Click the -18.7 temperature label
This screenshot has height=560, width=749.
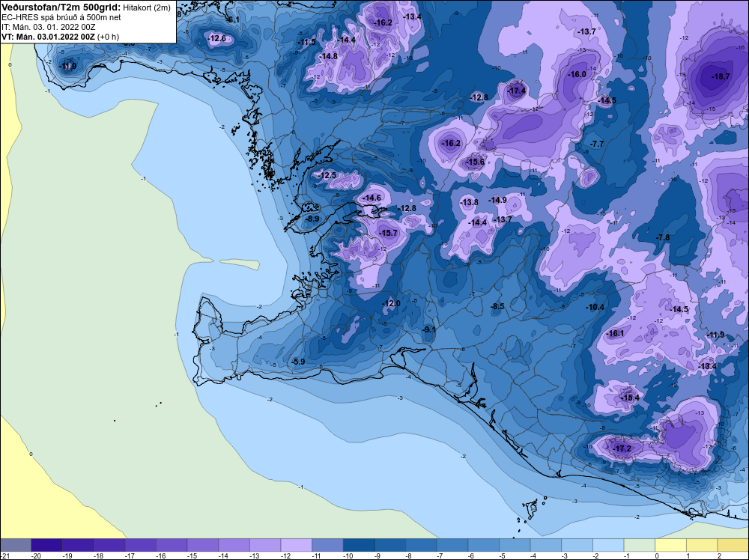point(721,76)
